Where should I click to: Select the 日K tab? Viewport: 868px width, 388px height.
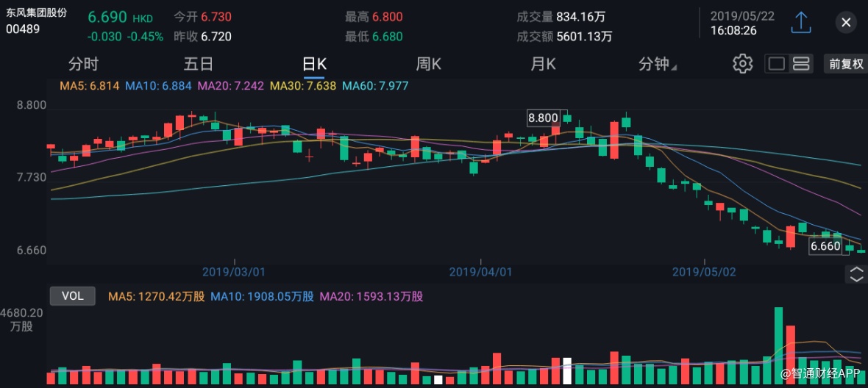[x=314, y=64]
